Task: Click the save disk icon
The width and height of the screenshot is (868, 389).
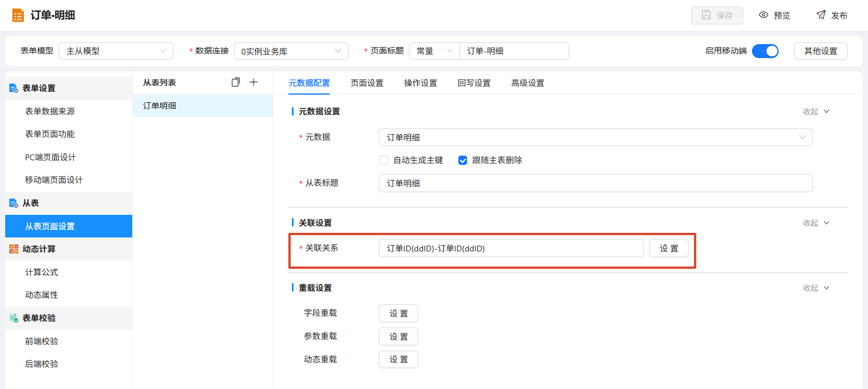Action: (x=706, y=15)
